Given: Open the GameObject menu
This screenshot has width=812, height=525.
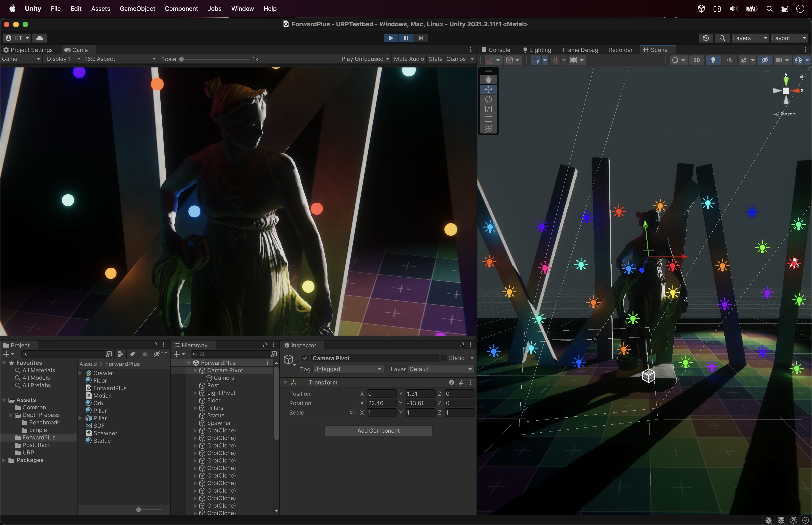Looking at the screenshot, I should [x=137, y=8].
